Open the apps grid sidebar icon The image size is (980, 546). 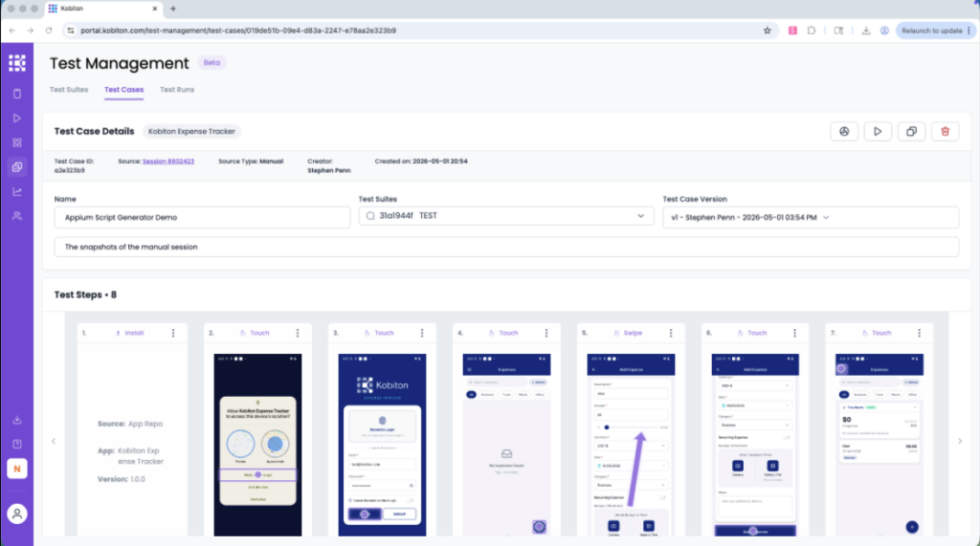[17, 142]
